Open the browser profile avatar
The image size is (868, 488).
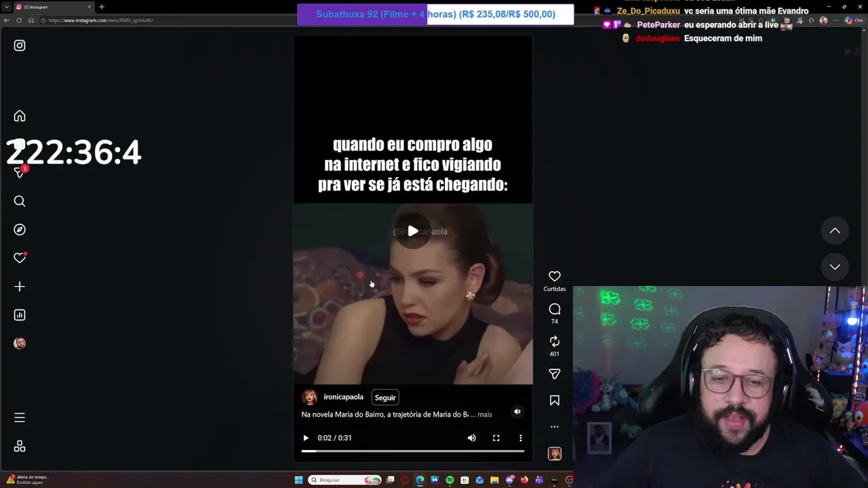(x=823, y=20)
